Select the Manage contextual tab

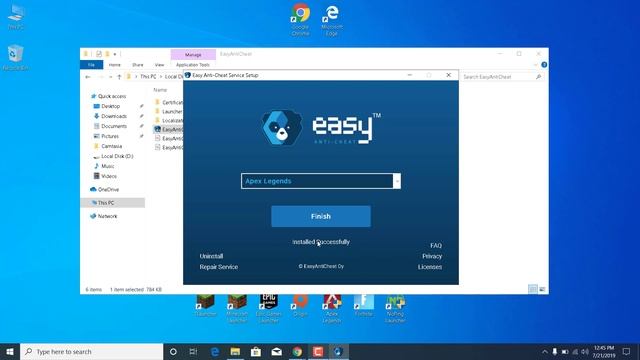[x=193, y=55]
